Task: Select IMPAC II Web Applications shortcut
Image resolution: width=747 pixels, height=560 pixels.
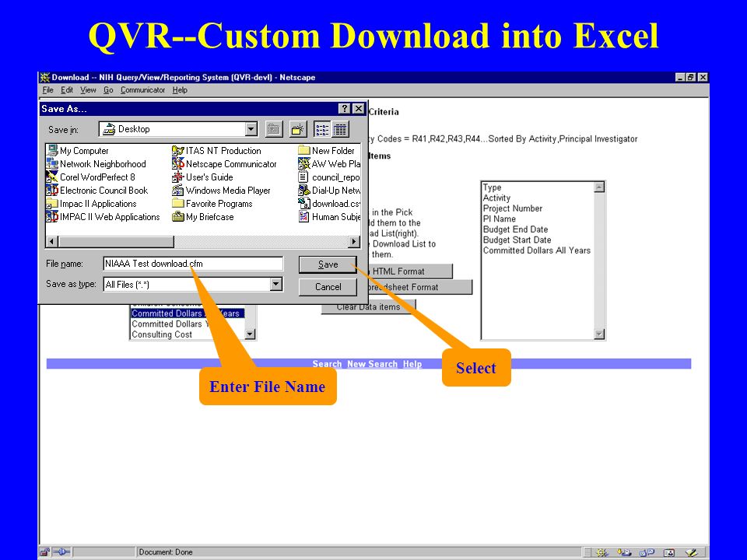Action: (x=103, y=217)
